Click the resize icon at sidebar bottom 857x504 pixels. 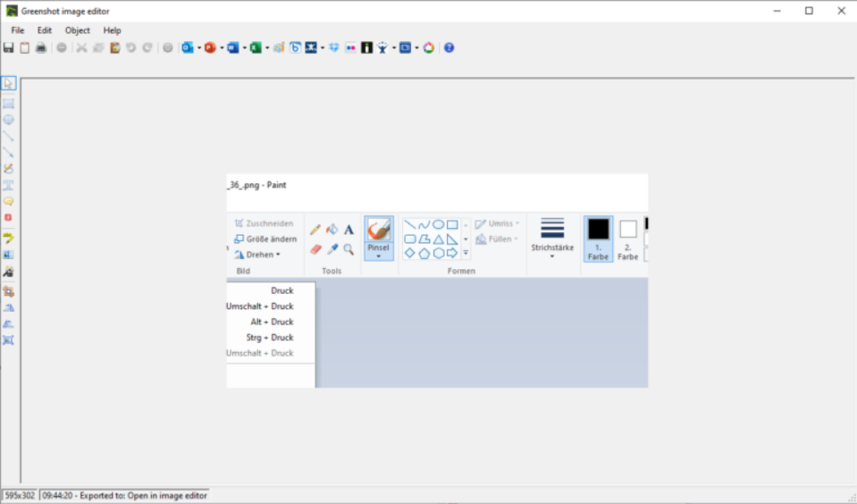coord(8,340)
